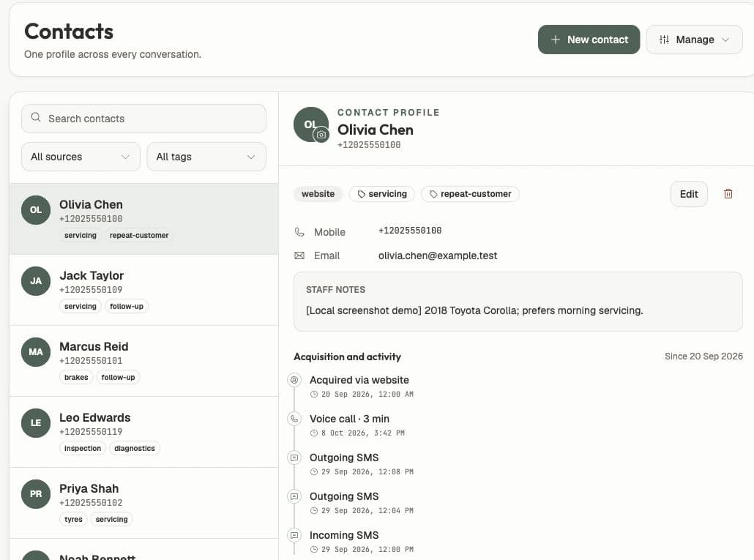Click the Acquired via website target icon
The height and width of the screenshot is (560, 754).
294,380
